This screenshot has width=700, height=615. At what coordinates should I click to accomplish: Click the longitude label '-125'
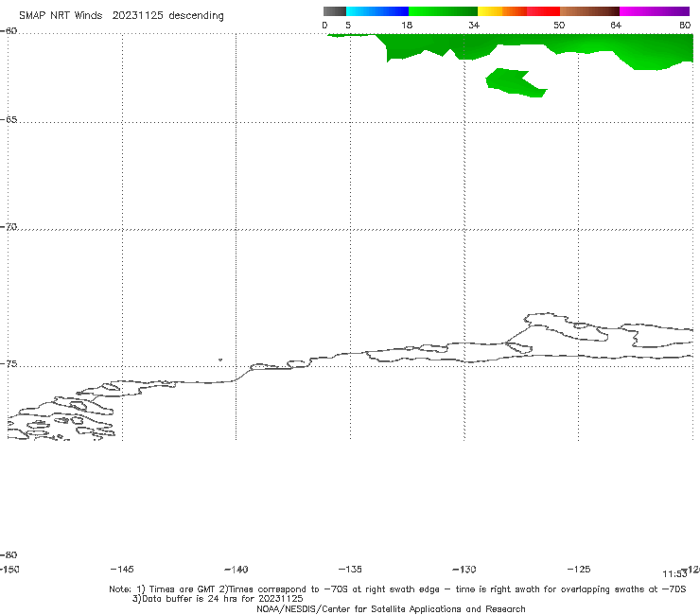[x=579, y=569]
